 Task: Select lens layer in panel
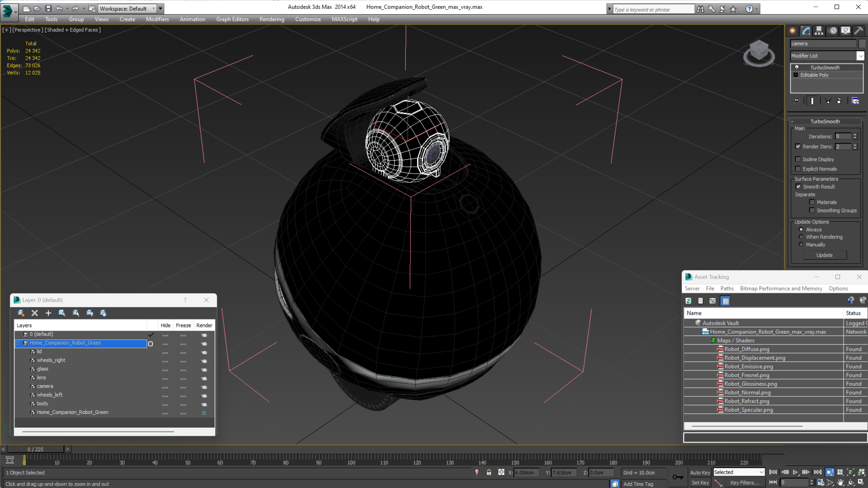(x=41, y=377)
